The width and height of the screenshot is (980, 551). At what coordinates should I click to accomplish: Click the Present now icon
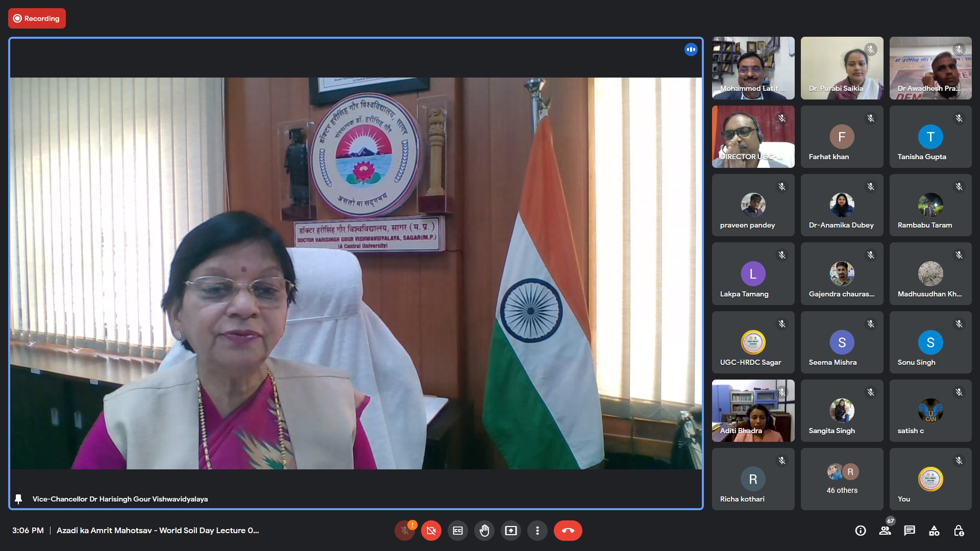click(x=511, y=531)
